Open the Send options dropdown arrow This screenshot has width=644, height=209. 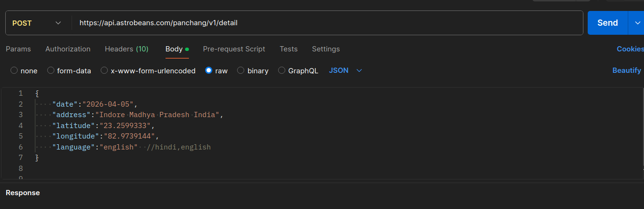(x=637, y=23)
